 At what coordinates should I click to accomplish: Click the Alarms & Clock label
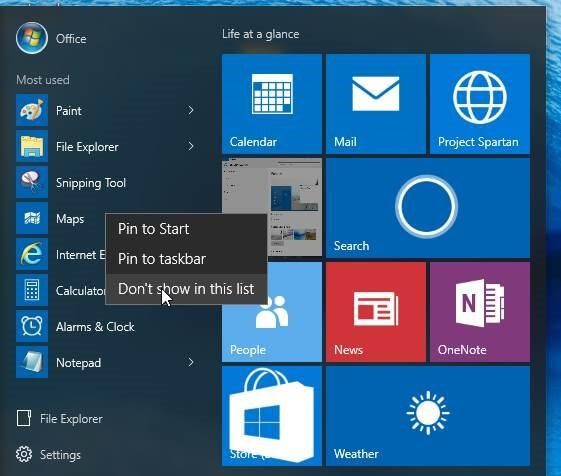[95, 327]
